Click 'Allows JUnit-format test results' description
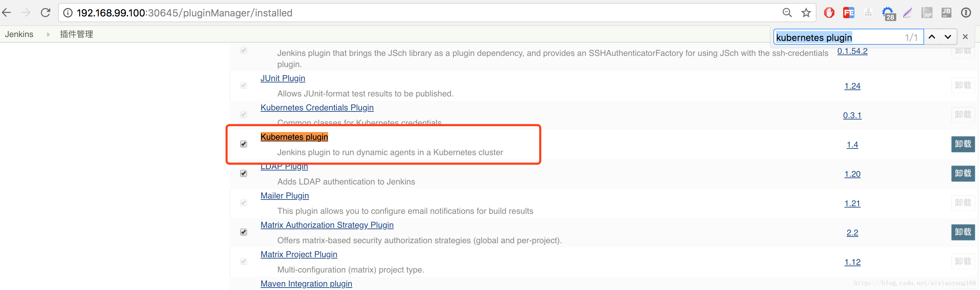Screen dimensions: 980x290 pos(365,94)
